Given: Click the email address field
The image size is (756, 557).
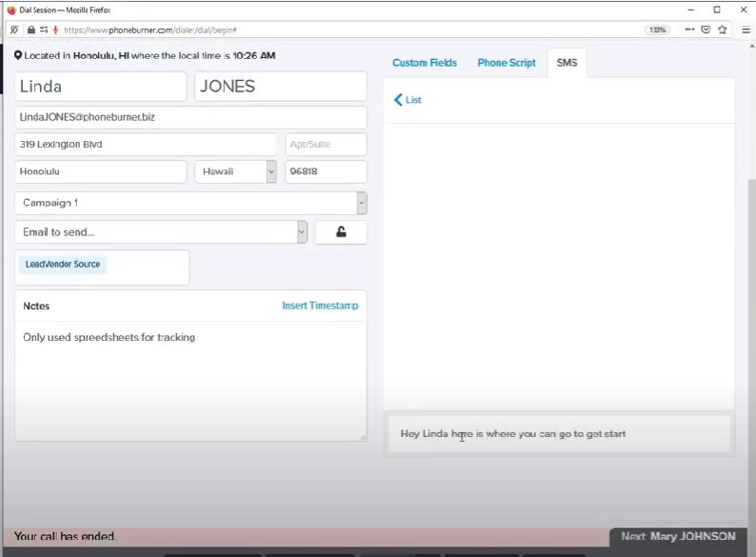Looking at the screenshot, I should coord(191,117).
